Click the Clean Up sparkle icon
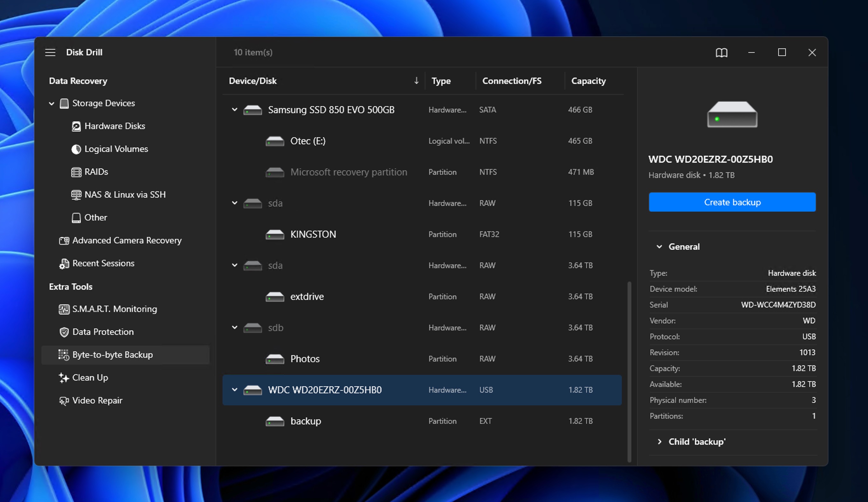The image size is (868, 502). click(64, 378)
